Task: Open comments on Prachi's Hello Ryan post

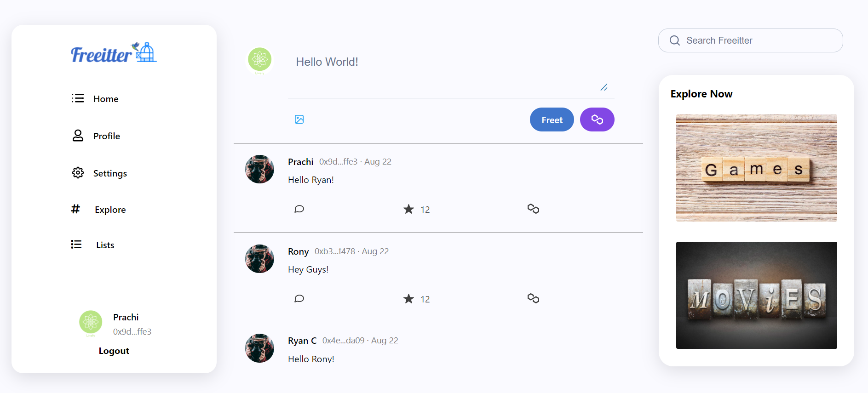Action: 299,209
